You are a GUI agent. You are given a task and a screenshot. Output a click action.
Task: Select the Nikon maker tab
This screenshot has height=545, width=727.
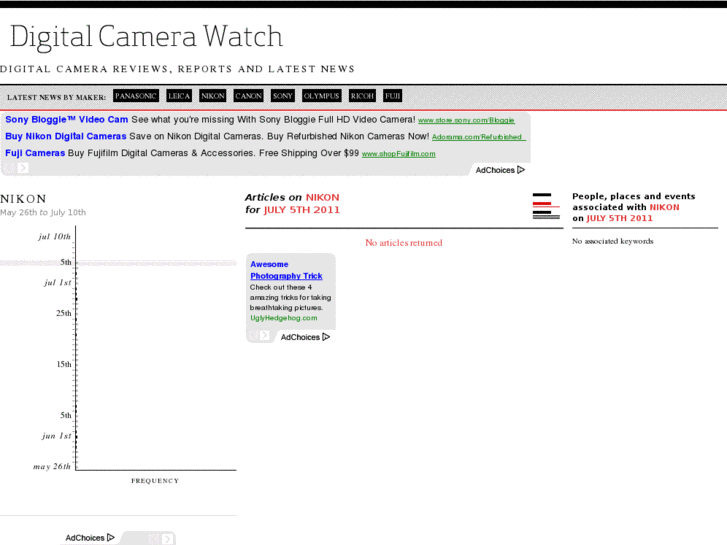213,96
